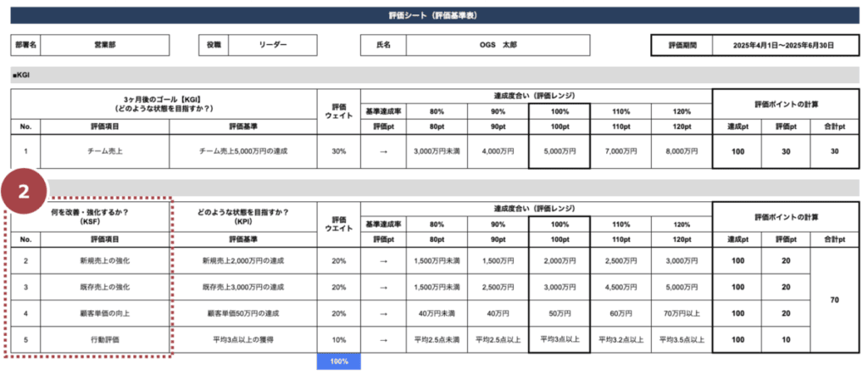Select the 4,500万円 range cell

[x=620, y=288]
